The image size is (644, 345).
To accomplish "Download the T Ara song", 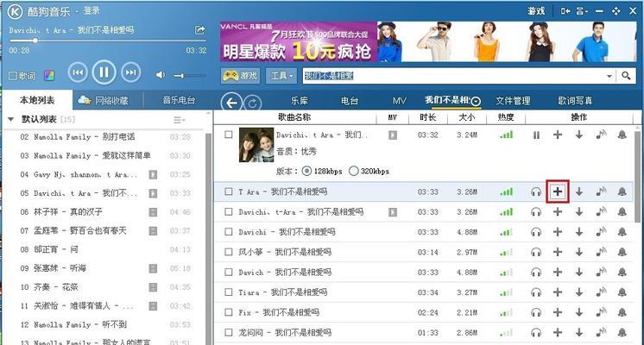I will (x=579, y=191).
